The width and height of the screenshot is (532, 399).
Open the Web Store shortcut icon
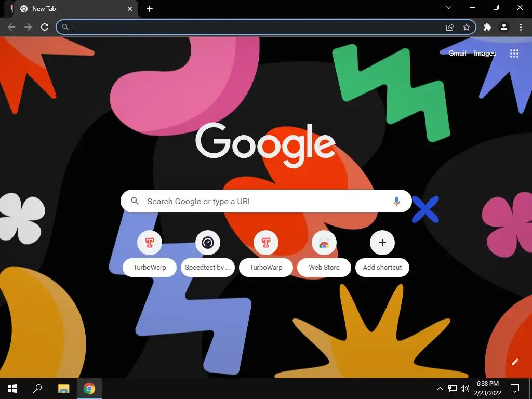[324, 243]
